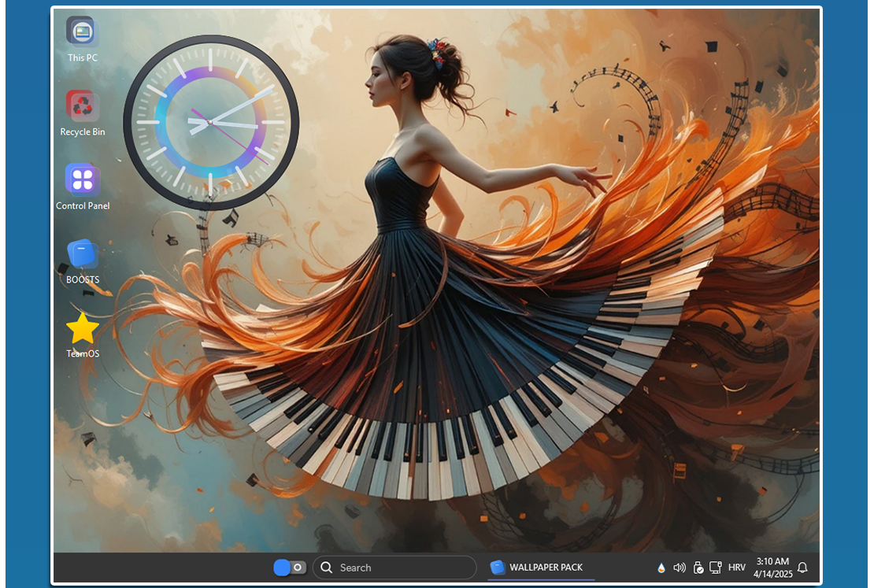This screenshot has height=588, width=874.
Task: Open the notification bell in taskbar
Action: tap(802, 568)
